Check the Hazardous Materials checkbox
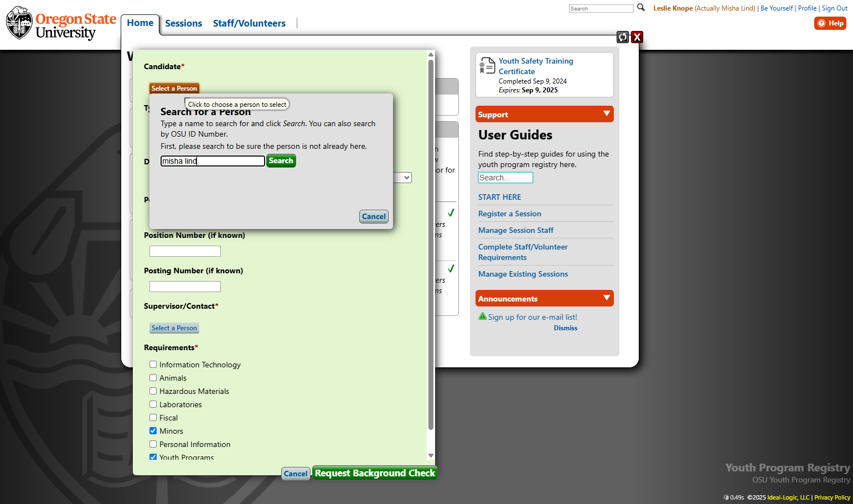This screenshot has height=504, width=853. (x=153, y=391)
